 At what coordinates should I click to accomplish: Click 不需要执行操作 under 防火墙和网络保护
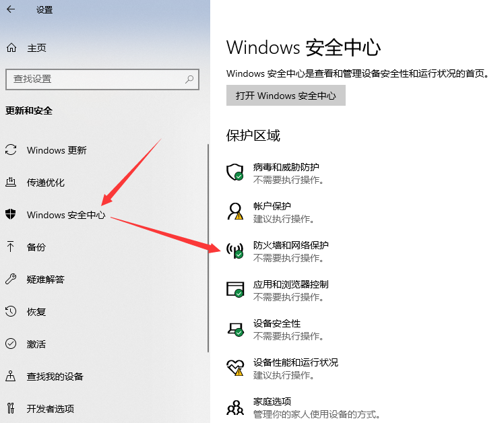tap(288, 258)
